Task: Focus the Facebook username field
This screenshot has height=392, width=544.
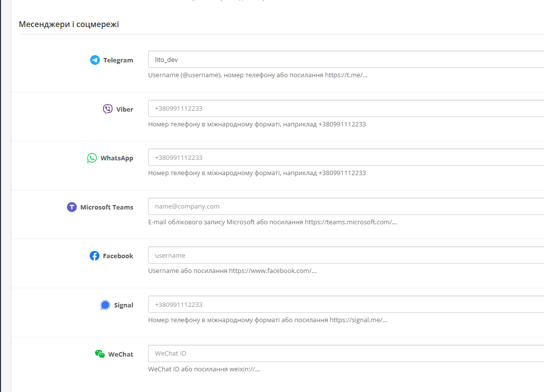Action: 346,255
